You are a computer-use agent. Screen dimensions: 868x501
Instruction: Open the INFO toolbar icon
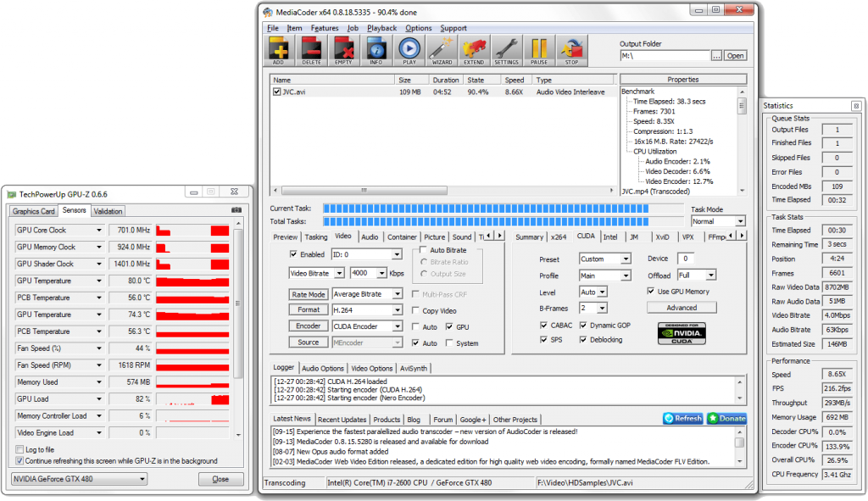tap(376, 51)
